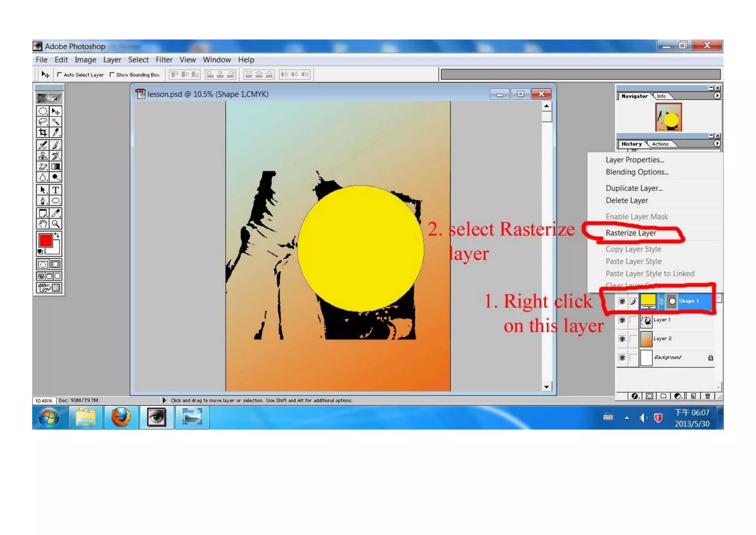Click the Navigator preview thumbnail
The image size is (756, 535).
669,117
